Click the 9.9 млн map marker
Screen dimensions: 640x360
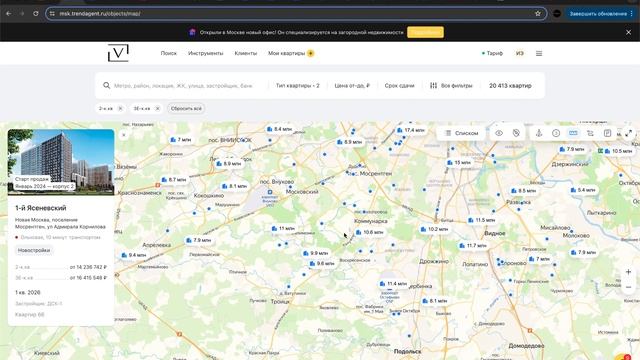[x=316, y=253]
